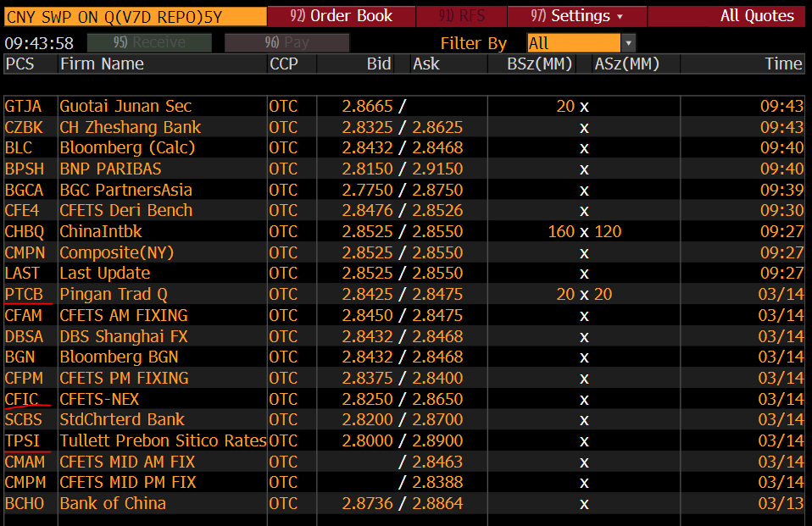Select the BCHO code
This screenshot has width=812, height=526.
[x=25, y=503]
